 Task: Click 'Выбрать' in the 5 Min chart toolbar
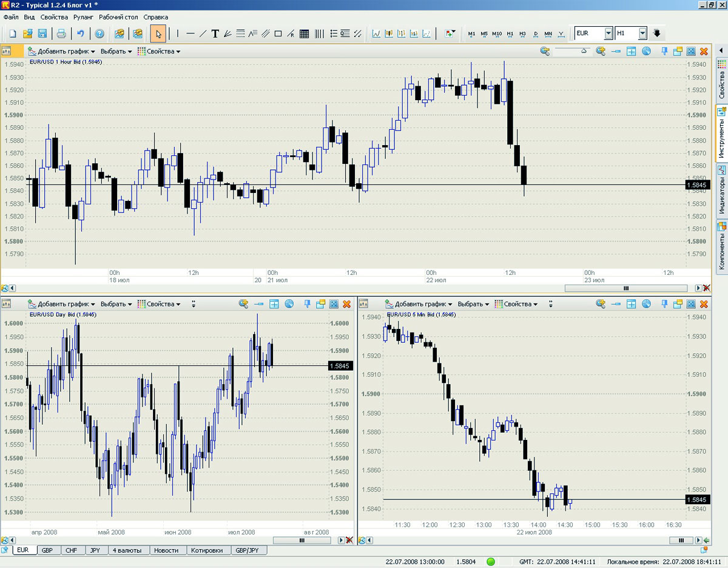coord(473,304)
